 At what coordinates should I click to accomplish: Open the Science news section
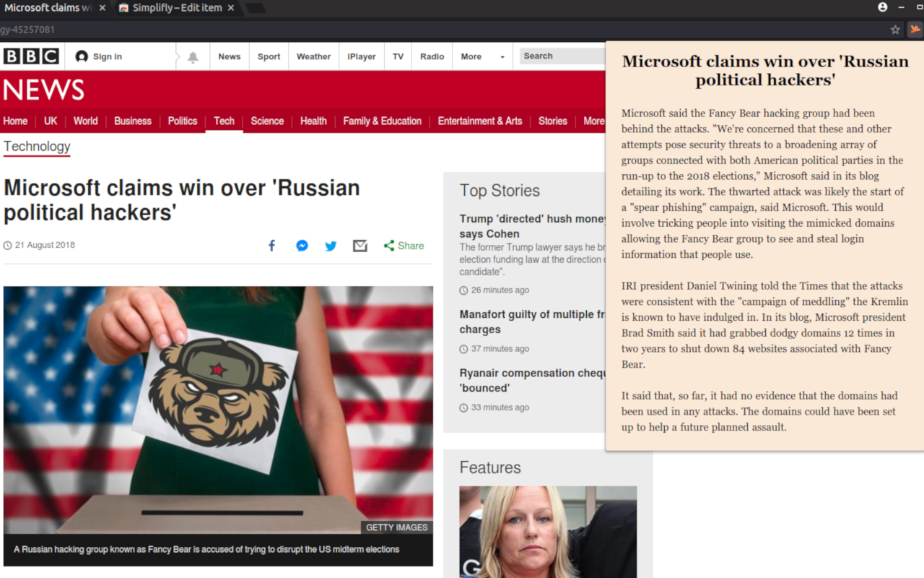tap(267, 121)
